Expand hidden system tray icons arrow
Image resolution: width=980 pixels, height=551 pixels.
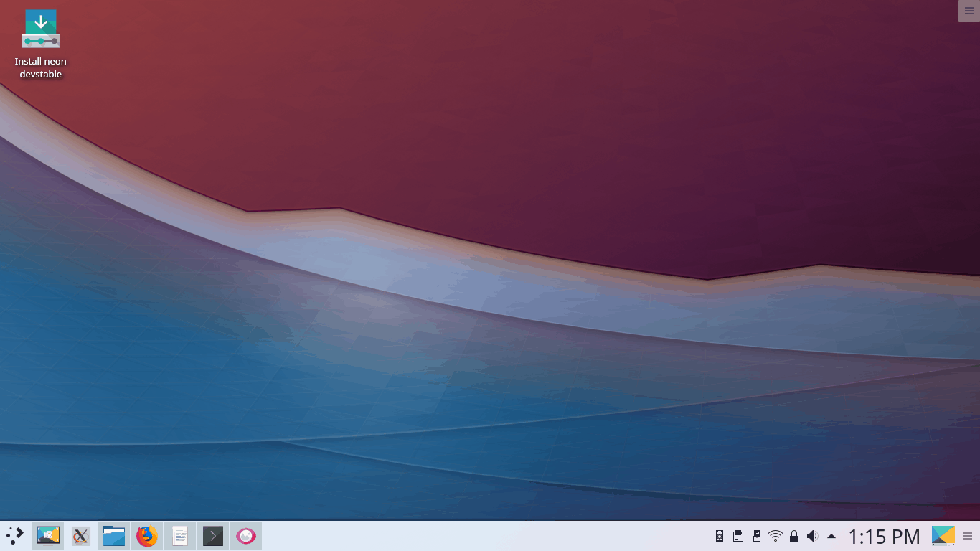(831, 536)
